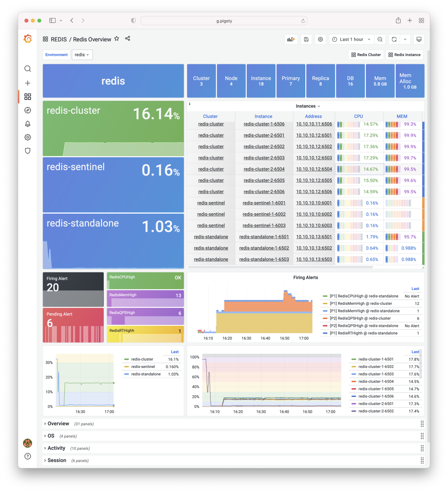Image resolution: width=448 pixels, height=492 pixels.
Task: Add a new panel using the toolbar icon
Action: [x=290, y=39]
